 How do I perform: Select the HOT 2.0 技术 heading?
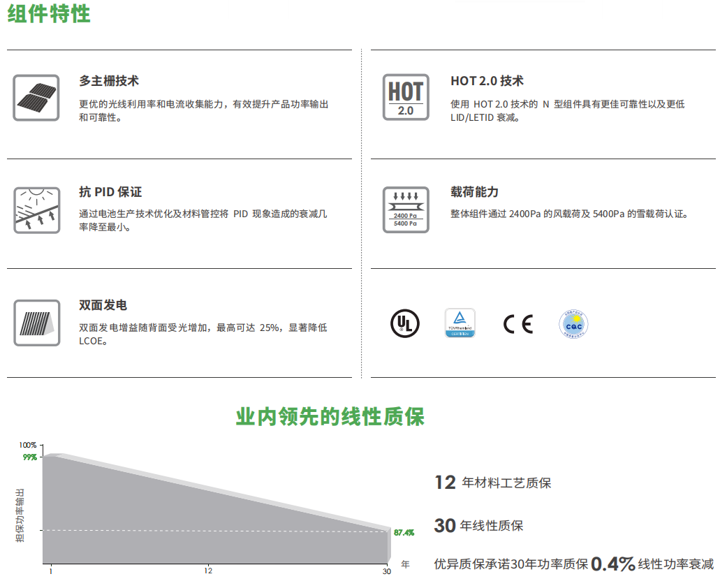point(487,81)
